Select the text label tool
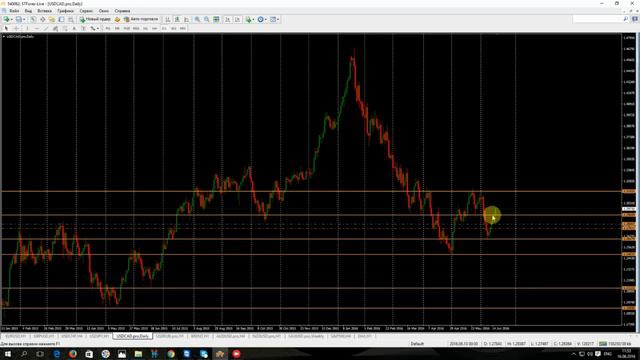This screenshot has width=640, height=360. pos(83,28)
